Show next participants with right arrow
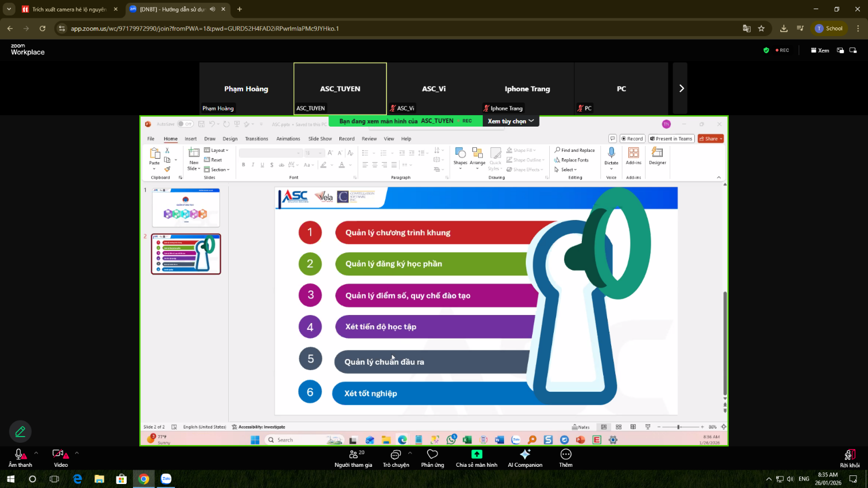The height and width of the screenshot is (488, 868). point(681,88)
